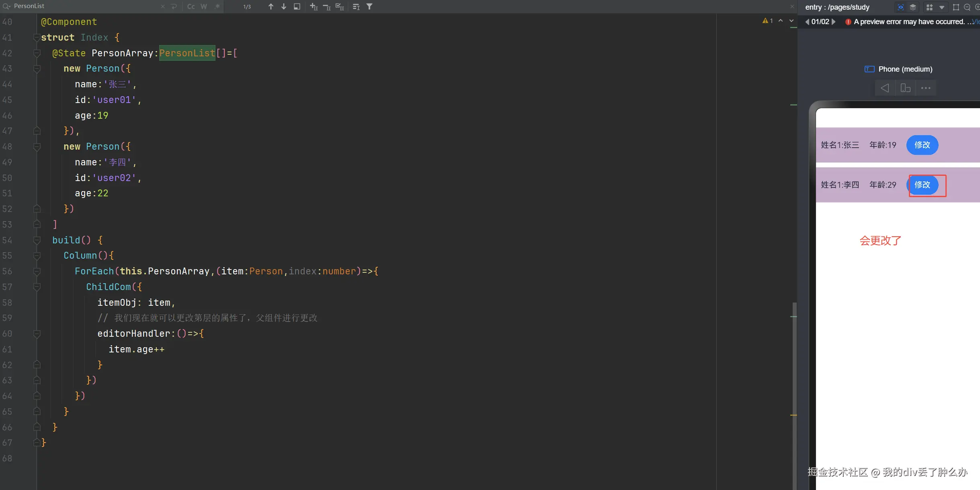
Task: Open the component layers icon in previewer
Action: click(x=913, y=7)
